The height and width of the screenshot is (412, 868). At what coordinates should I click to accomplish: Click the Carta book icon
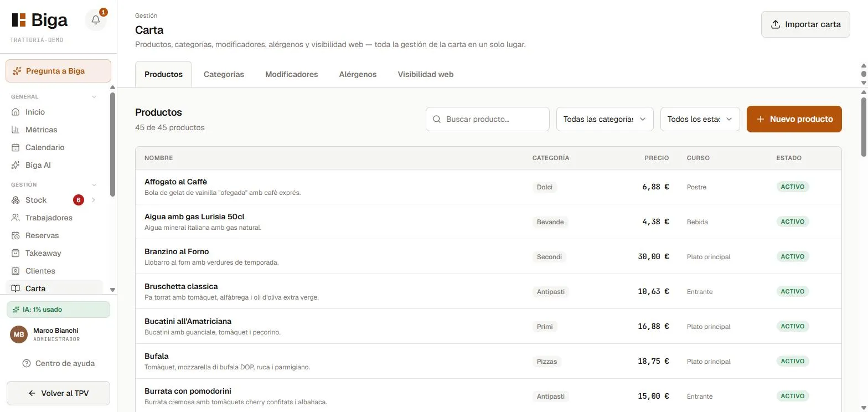15,289
